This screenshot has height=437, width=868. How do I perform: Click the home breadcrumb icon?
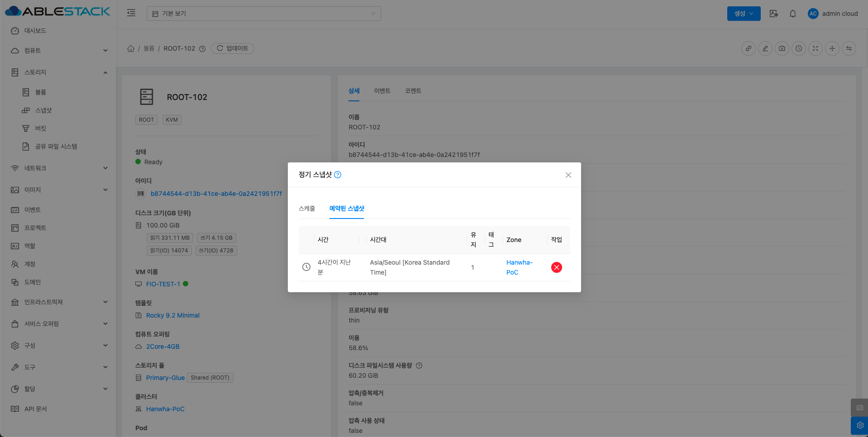coord(131,48)
